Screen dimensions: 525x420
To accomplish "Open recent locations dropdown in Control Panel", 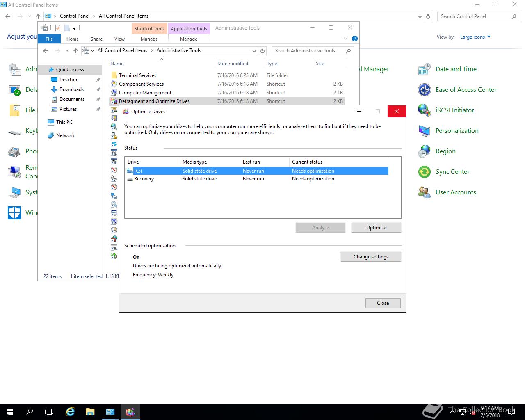I will coord(30,16).
